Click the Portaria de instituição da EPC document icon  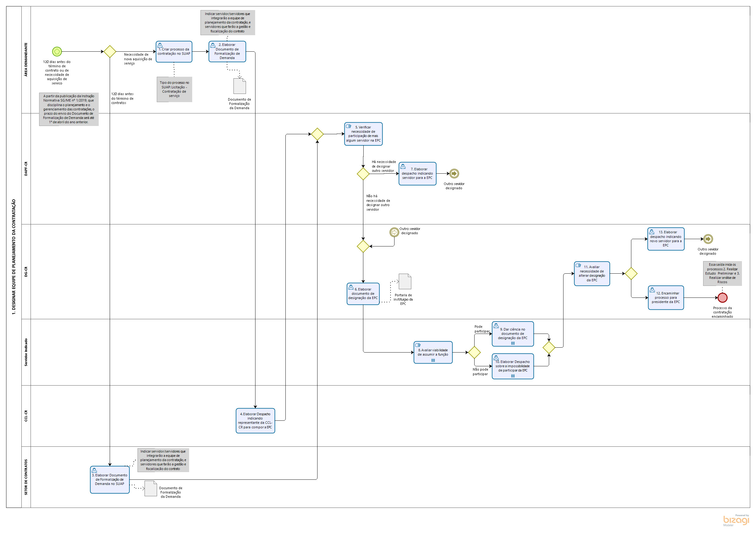[405, 281]
